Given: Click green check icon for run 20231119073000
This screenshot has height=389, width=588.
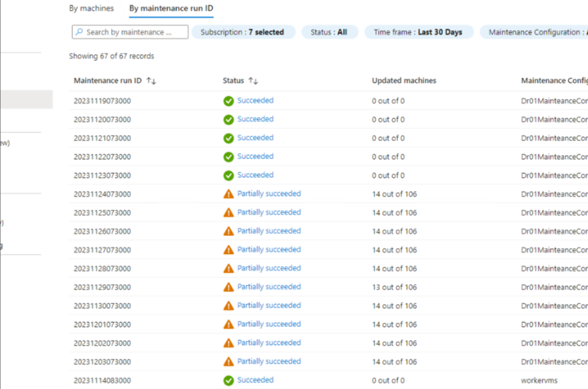Looking at the screenshot, I should (228, 101).
